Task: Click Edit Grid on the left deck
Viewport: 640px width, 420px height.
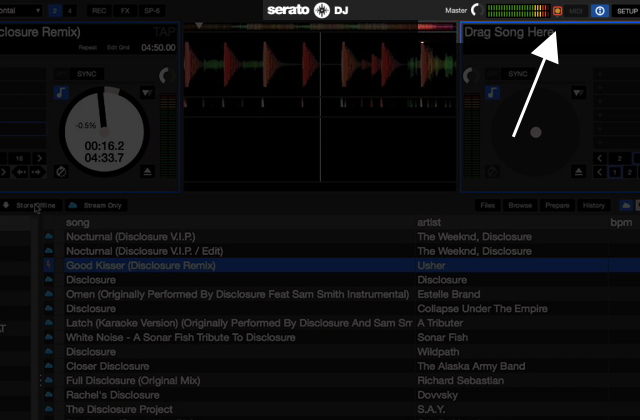Action: (x=118, y=48)
